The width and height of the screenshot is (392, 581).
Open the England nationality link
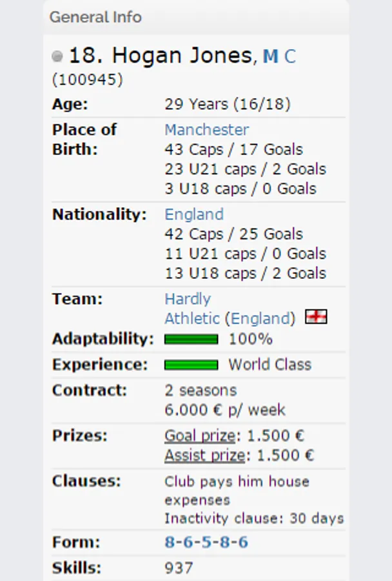point(194,214)
